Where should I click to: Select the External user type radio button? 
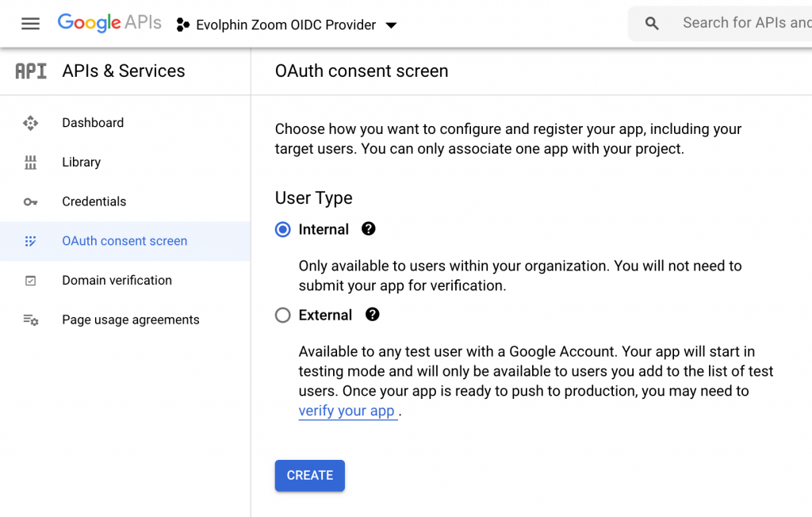[283, 316]
